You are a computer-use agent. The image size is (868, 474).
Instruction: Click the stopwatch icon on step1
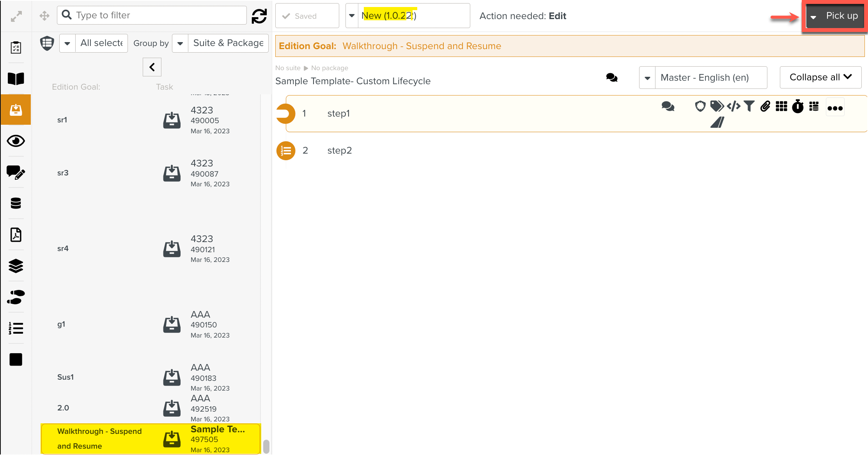coord(797,106)
